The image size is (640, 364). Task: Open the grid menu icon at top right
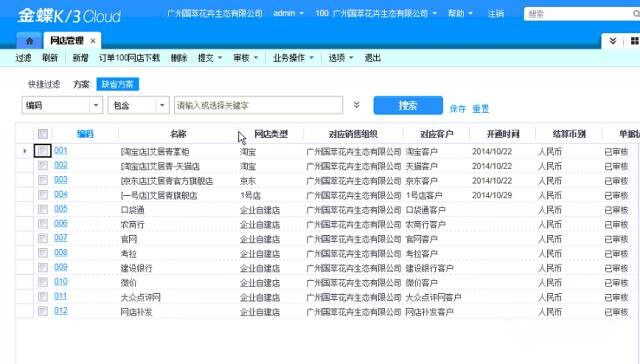point(635,41)
